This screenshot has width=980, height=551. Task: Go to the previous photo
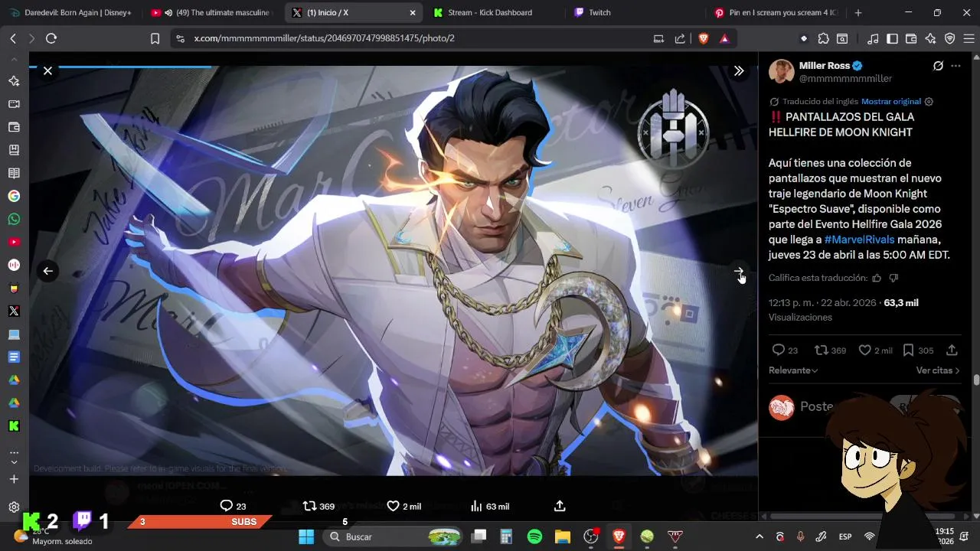tap(47, 270)
